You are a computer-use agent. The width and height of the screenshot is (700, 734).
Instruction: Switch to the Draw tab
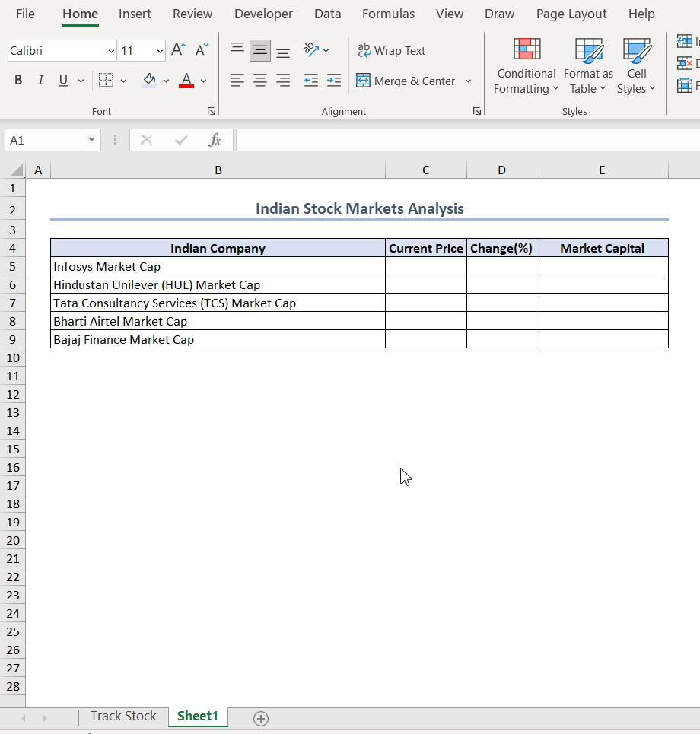[x=500, y=14]
